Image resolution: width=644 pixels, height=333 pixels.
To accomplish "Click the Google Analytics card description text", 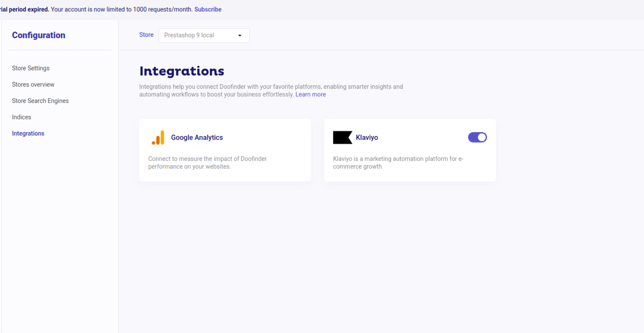I will pos(207,163).
